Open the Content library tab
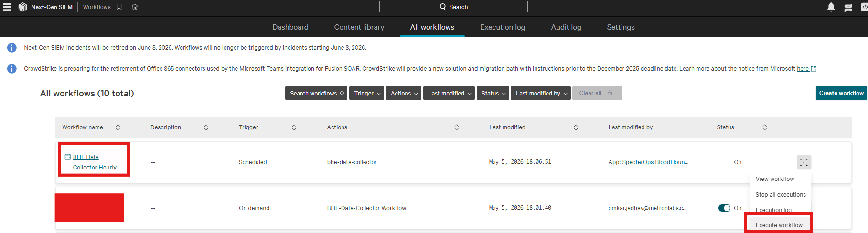Image resolution: width=868 pixels, height=233 pixels. 359,27
